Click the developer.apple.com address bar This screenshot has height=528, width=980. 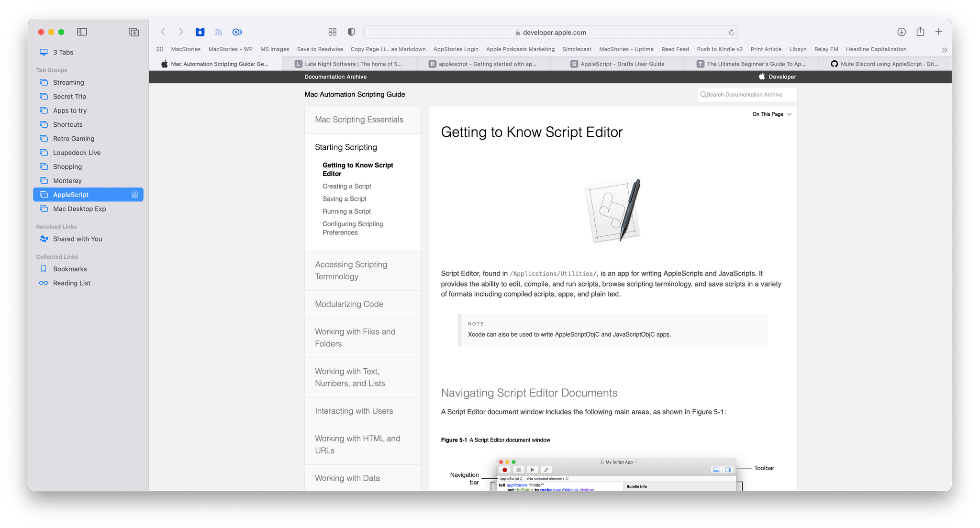(x=550, y=32)
